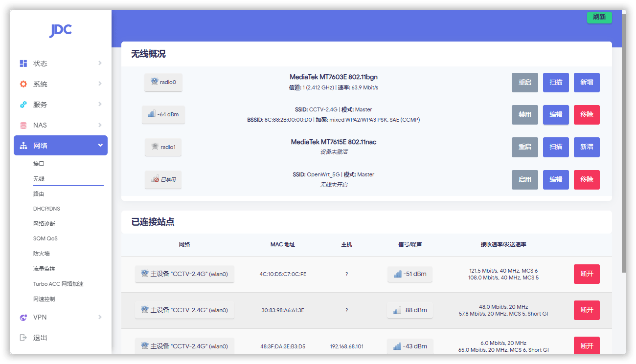The image size is (636, 364).
Task: Open the DHCP/DNS submenu item
Action: (46, 209)
